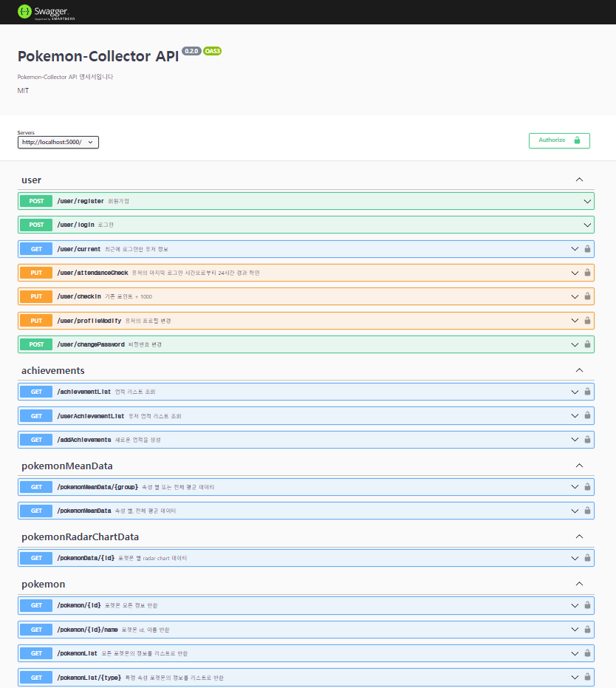Click GET badge on /userAchievementList
This screenshot has height=688, width=616.
36,415
